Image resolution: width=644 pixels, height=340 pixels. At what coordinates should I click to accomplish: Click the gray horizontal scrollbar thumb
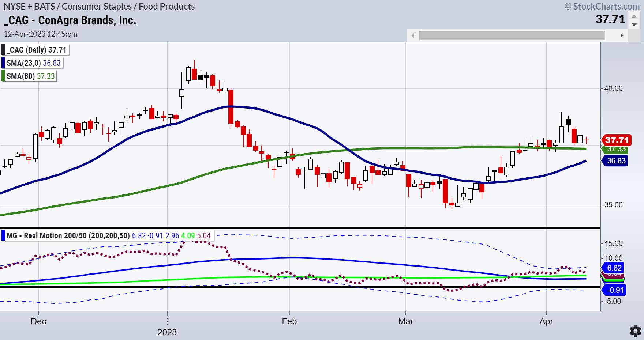(512, 35)
